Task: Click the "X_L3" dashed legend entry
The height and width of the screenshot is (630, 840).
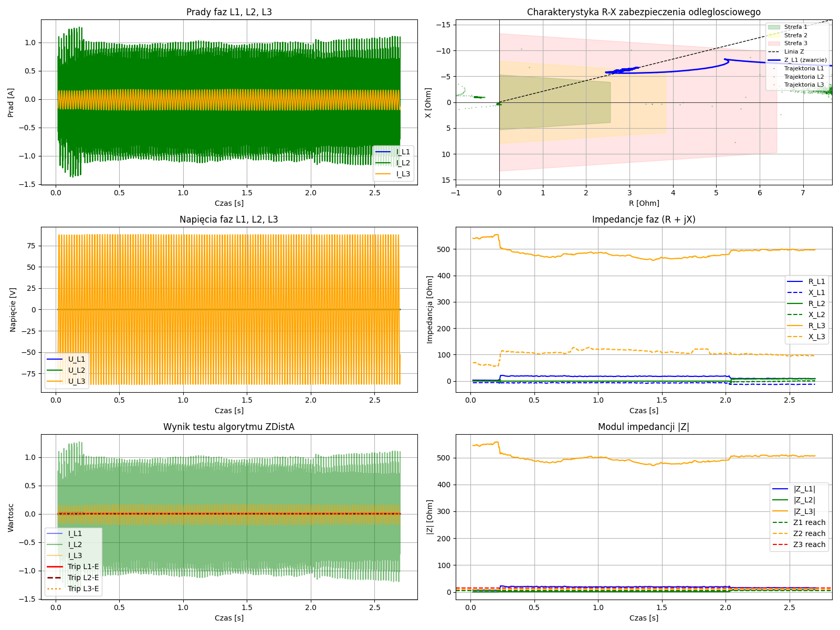Action: pos(816,337)
